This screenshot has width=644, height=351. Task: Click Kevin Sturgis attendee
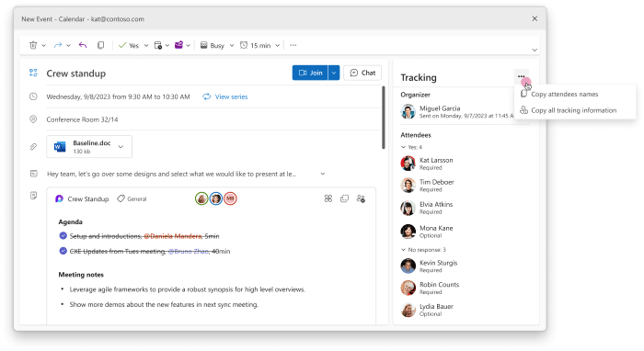coord(429,266)
